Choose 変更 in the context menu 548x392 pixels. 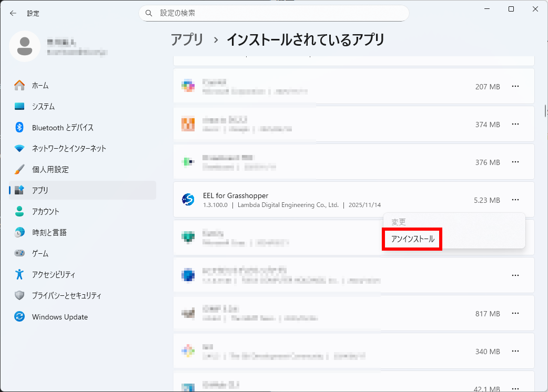click(399, 222)
